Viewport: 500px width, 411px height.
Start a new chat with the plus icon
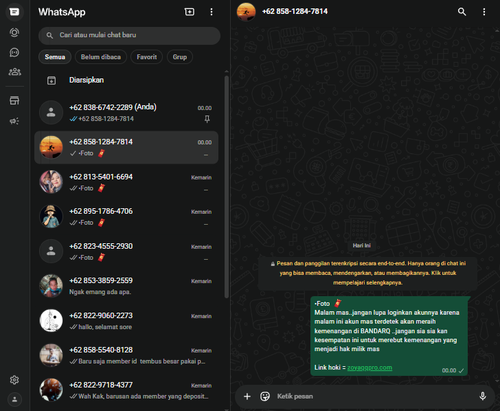189,12
